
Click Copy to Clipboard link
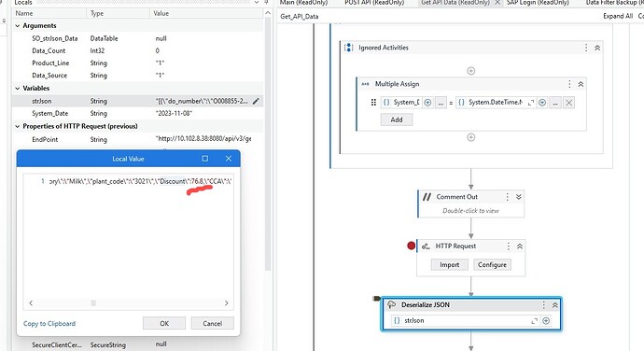[x=49, y=324]
